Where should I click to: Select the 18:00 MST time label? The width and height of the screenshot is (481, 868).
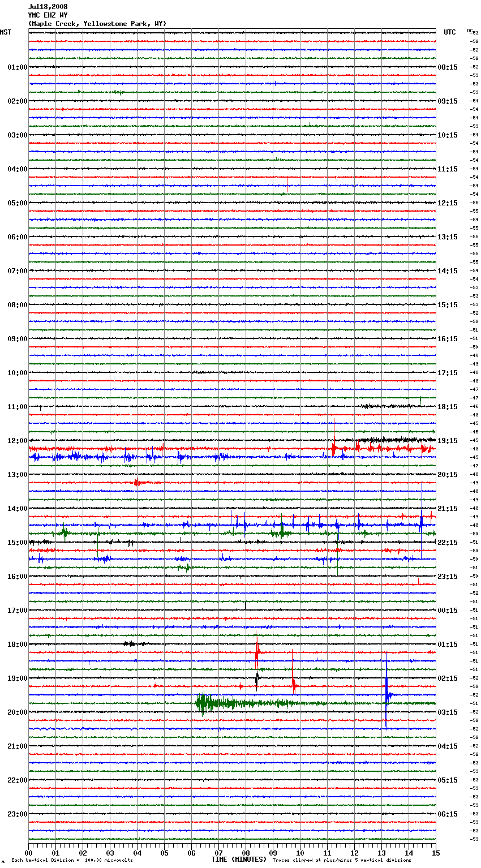tap(18, 644)
